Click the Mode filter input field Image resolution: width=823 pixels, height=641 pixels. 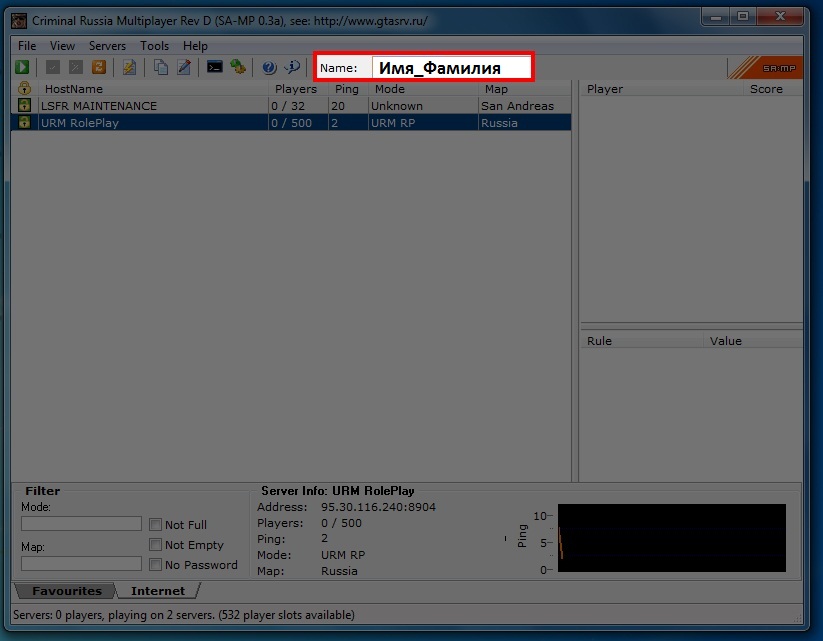[81, 523]
